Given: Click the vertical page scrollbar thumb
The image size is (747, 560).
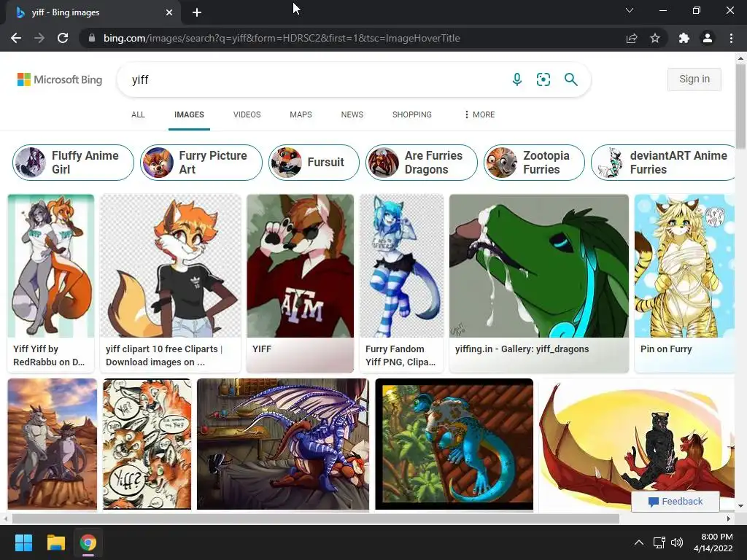Looking at the screenshot, I should tap(740, 106).
